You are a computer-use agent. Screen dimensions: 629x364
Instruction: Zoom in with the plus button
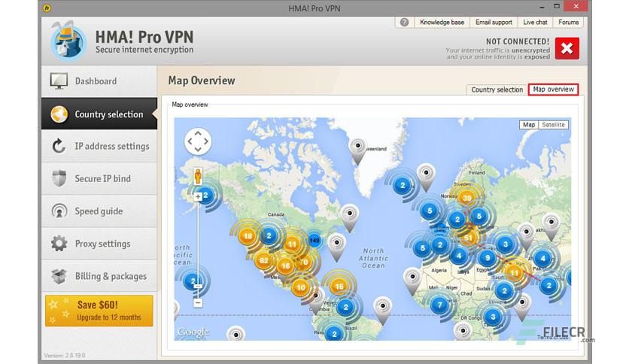click(x=198, y=196)
